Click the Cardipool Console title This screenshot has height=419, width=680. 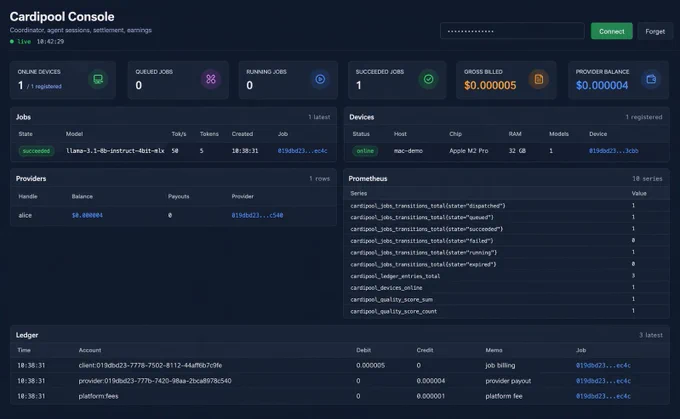click(62, 16)
